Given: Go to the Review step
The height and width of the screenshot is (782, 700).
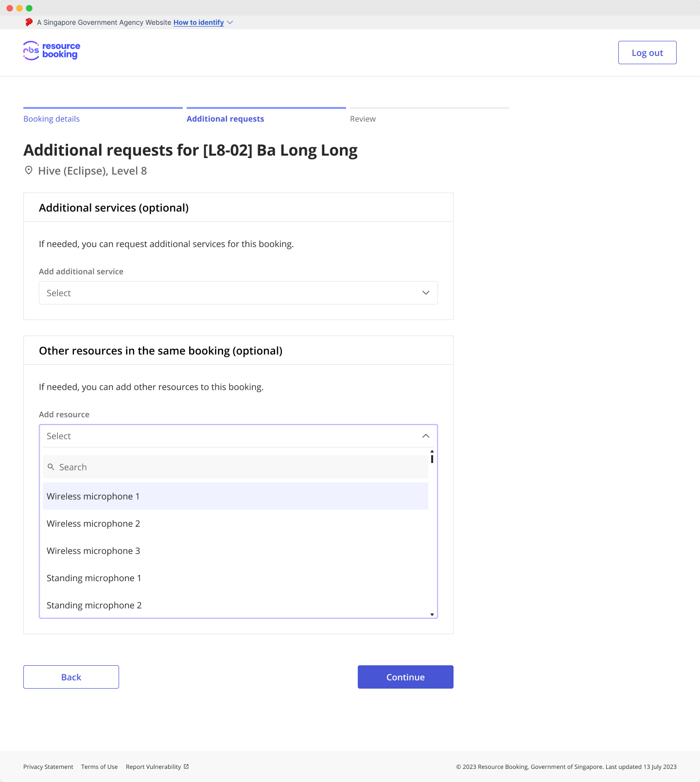Looking at the screenshot, I should coord(363,119).
